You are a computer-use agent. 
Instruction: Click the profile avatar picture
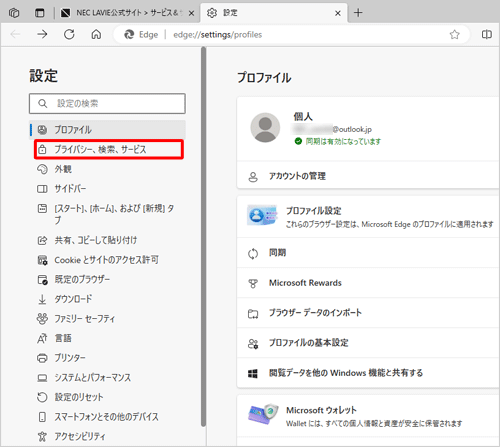point(265,127)
